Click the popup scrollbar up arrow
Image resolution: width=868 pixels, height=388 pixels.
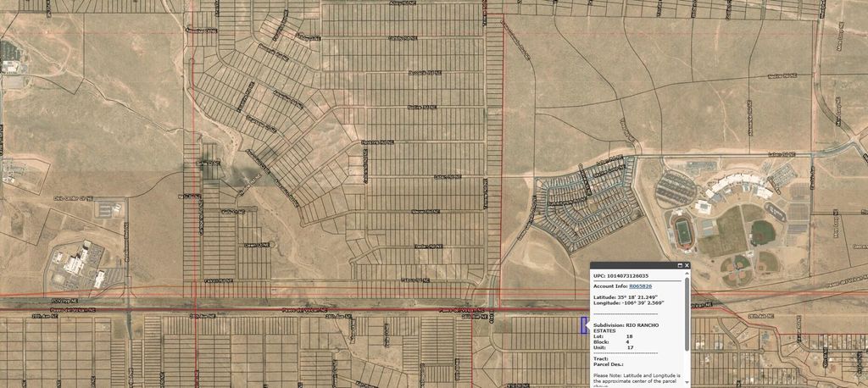tap(687, 274)
